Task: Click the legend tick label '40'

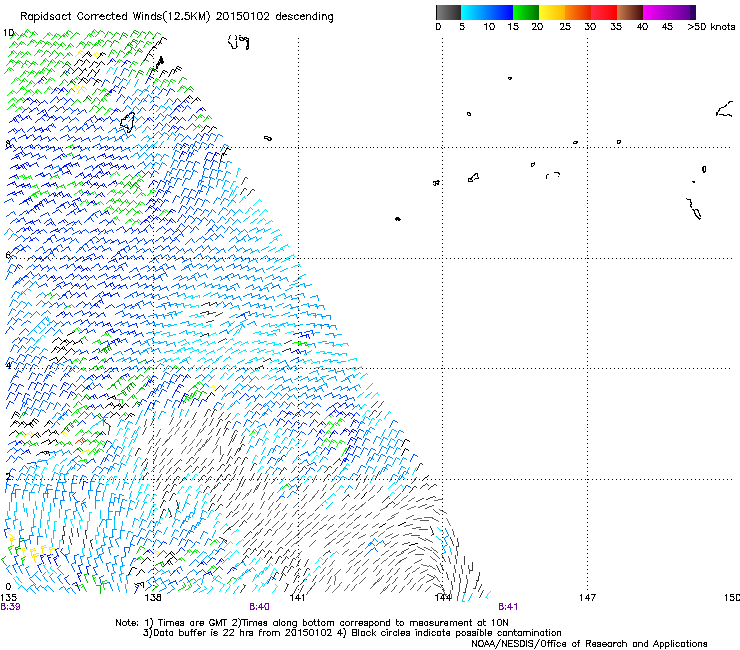Action: pos(642,27)
